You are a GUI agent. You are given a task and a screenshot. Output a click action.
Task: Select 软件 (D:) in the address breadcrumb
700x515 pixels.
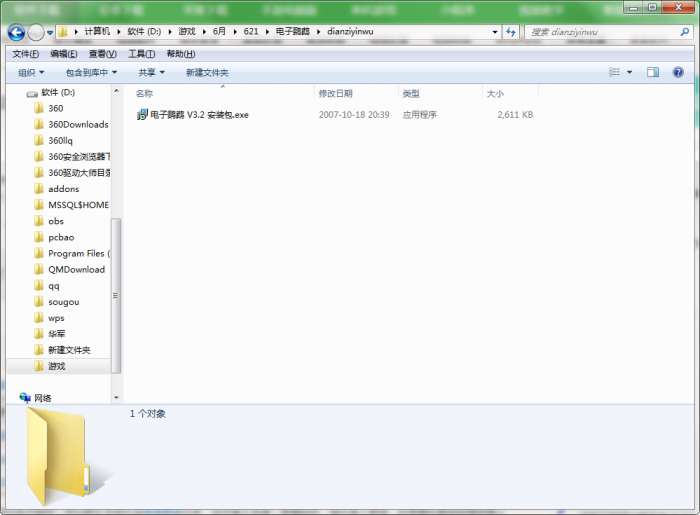click(x=144, y=31)
